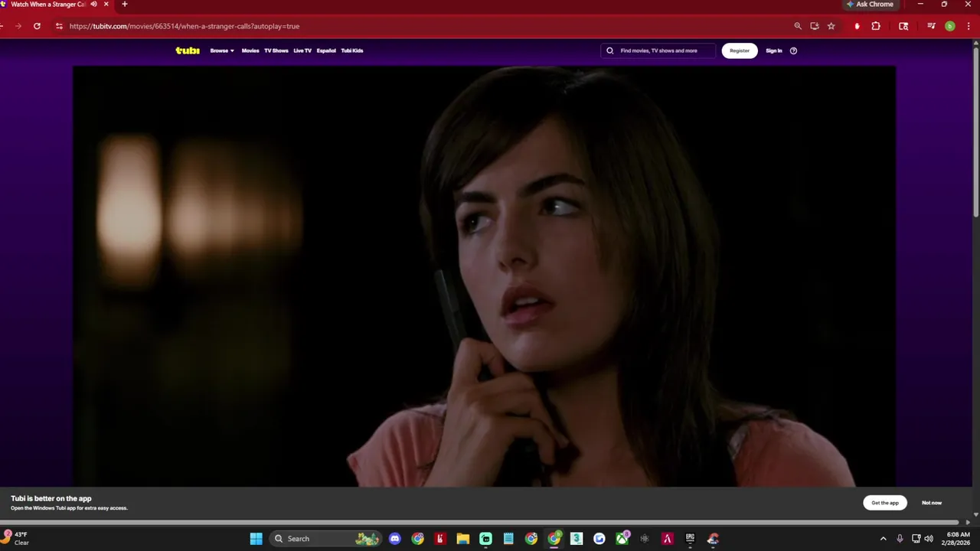980x551 pixels.
Task: Open the Chrome three-dot menu
Action: pos(969,26)
